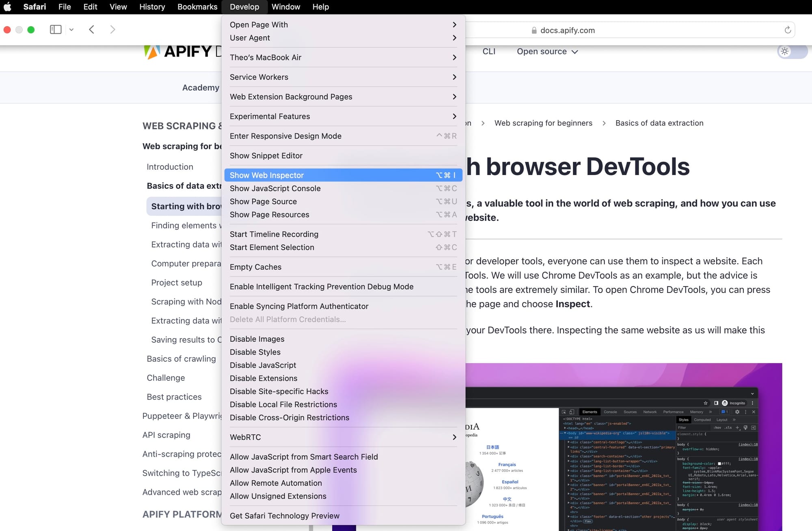Open the Bookmarks menu
Viewport: 812px width, 531px height.
coord(197,6)
